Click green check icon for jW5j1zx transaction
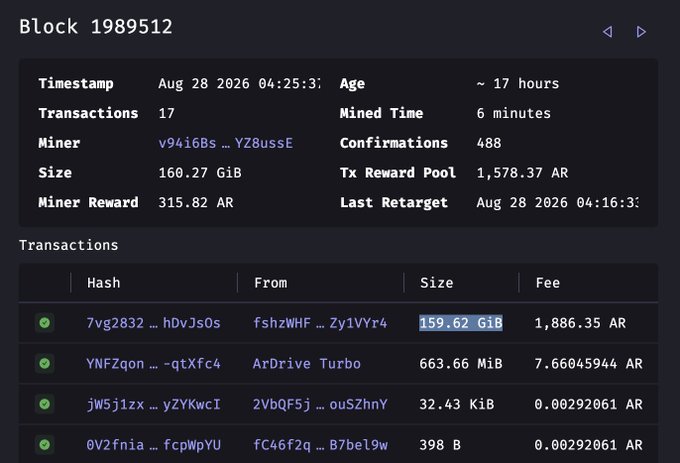680x463 pixels. (45, 404)
